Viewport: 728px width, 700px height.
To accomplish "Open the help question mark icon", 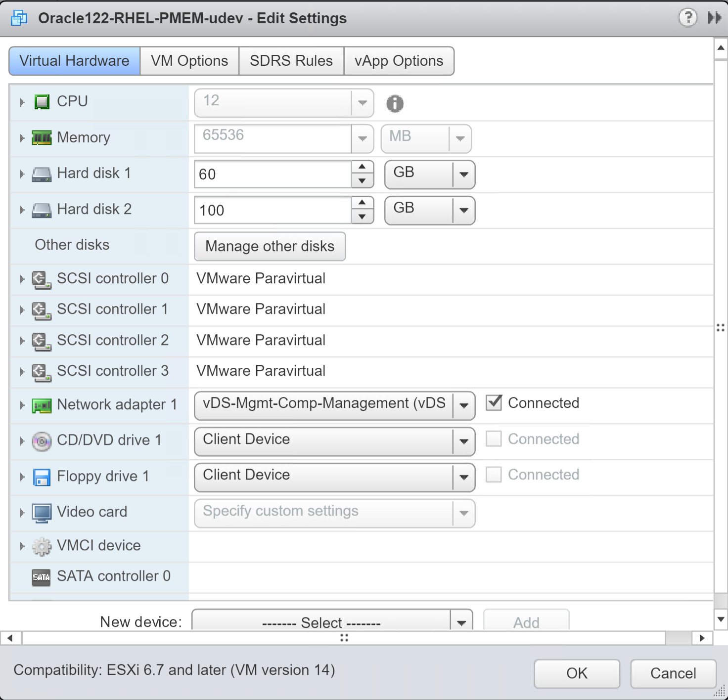I will point(687,18).
